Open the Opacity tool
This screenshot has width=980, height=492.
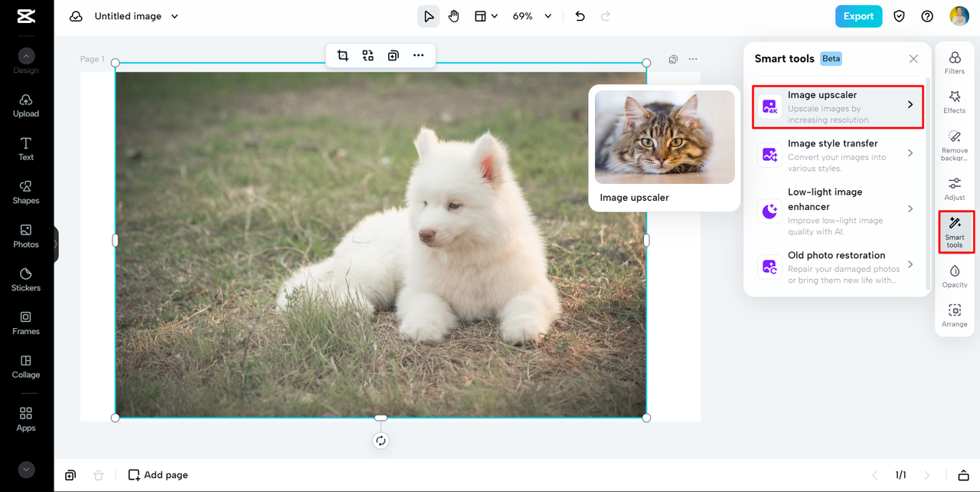955,276
